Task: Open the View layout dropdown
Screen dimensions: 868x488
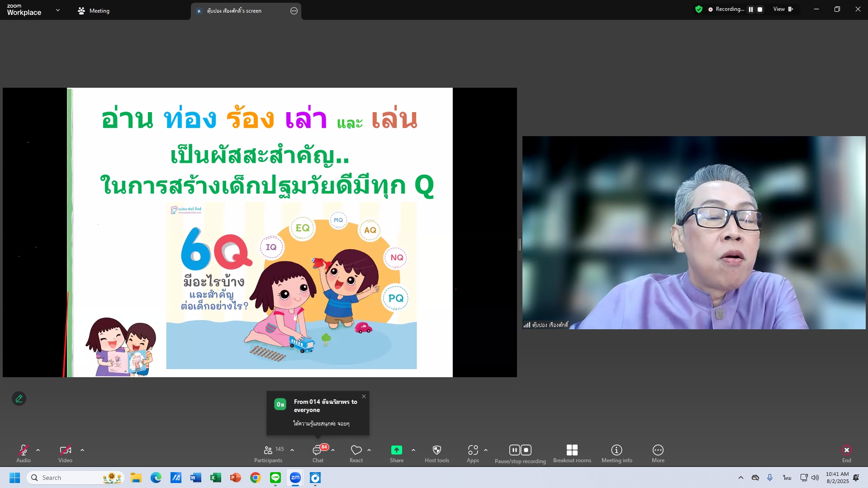Action: tap(783, 9)
